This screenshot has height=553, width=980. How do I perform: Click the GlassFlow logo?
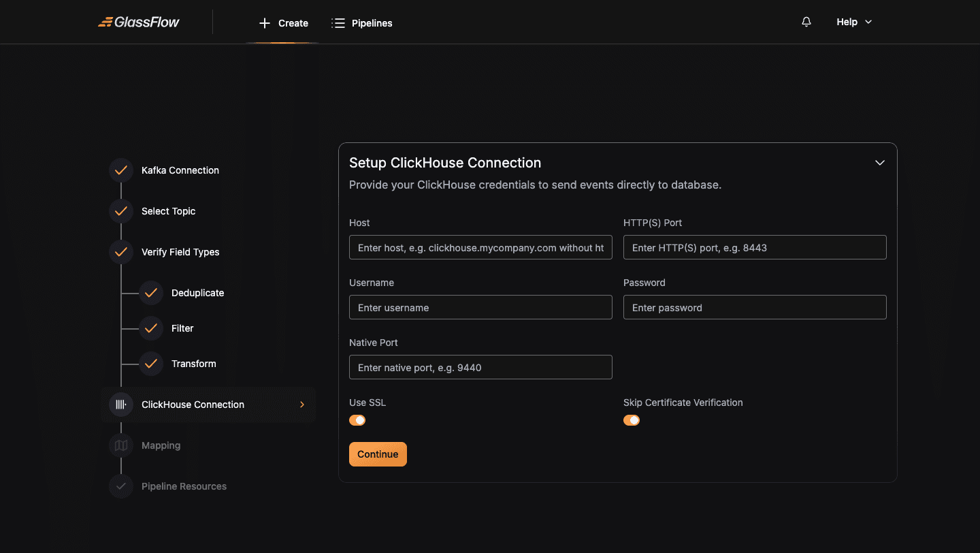pos(139,22)
